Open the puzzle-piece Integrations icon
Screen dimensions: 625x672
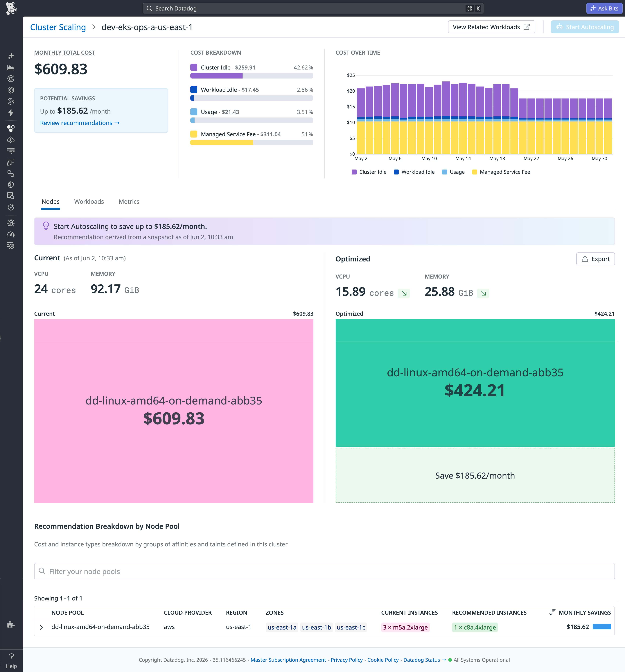[11, 624]
